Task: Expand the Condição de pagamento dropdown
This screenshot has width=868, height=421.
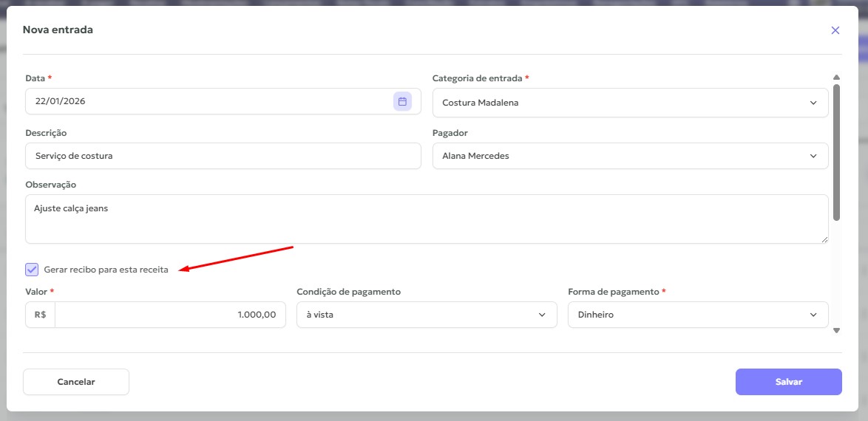Action: coord(427,315)
